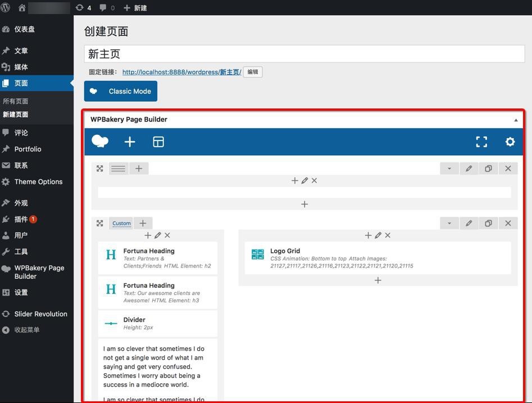Image resolution: width=532 pixels, height=403 pixels.
Task: Click the page title field 新主页
Action: pyautogui.click(x=304, y=54)
